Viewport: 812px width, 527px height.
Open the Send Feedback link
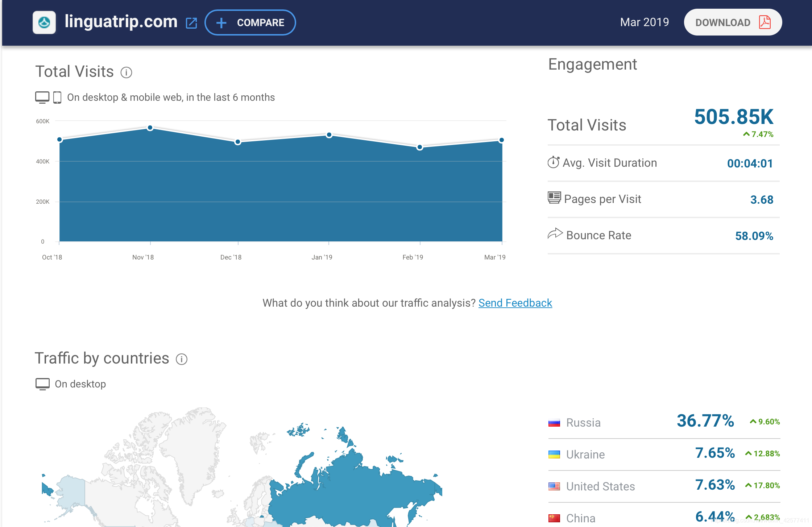(x=515, y=303)
